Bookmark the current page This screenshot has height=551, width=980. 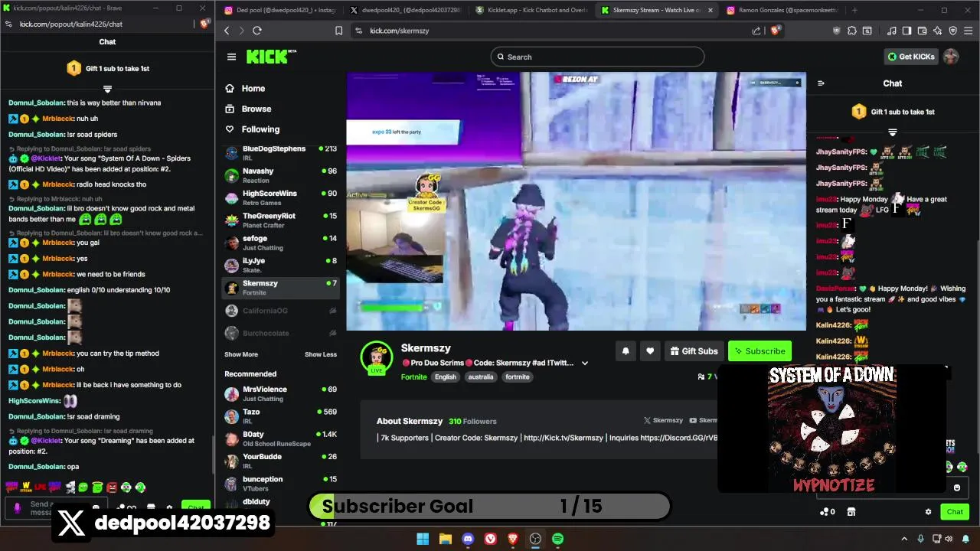(x=339, y=31)
